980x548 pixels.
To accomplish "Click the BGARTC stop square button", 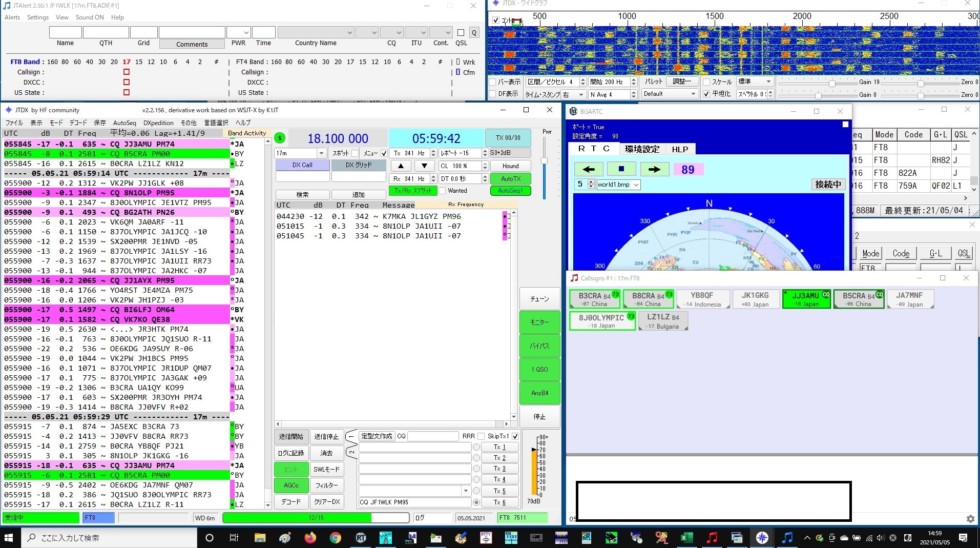I will pos(621,169).
